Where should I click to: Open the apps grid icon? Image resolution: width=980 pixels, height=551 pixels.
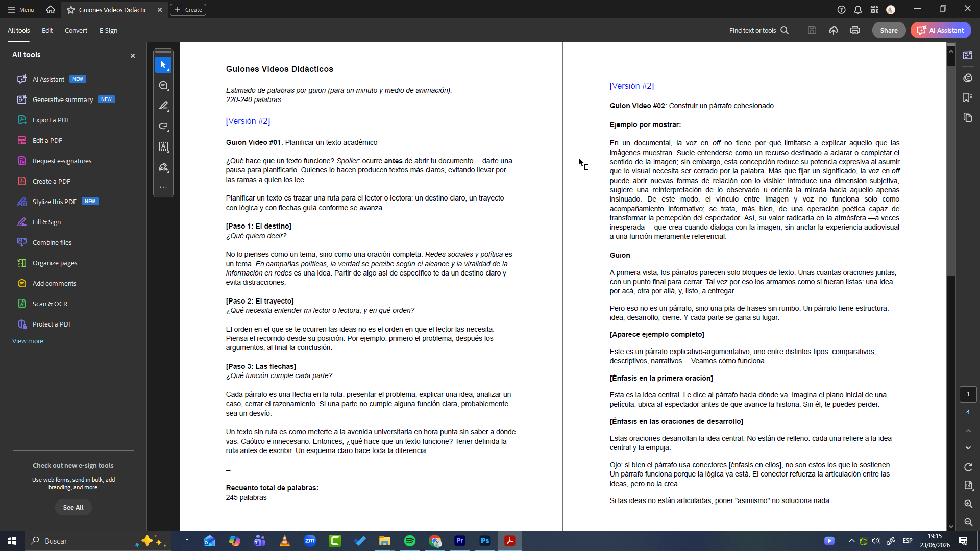pos(874,10)
